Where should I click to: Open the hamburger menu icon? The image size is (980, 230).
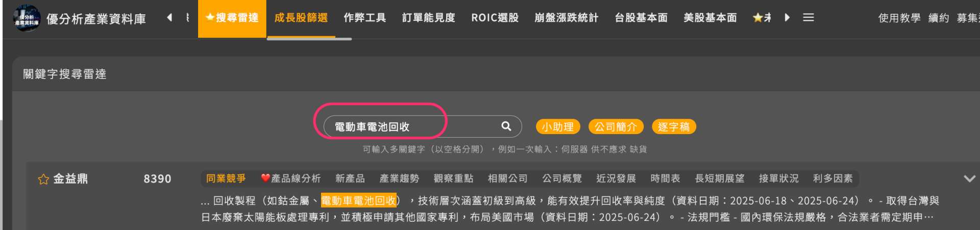click(x=808, y=17)
